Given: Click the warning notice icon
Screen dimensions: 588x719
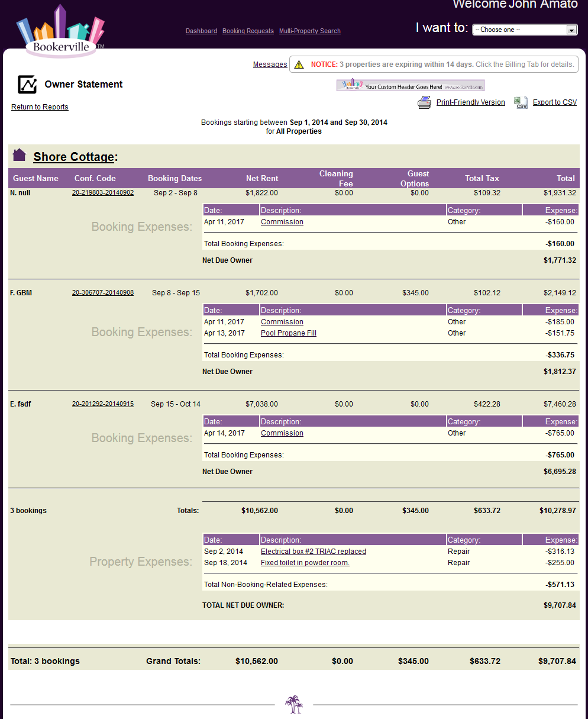Looking at the screenshot, I should point(299,65).
